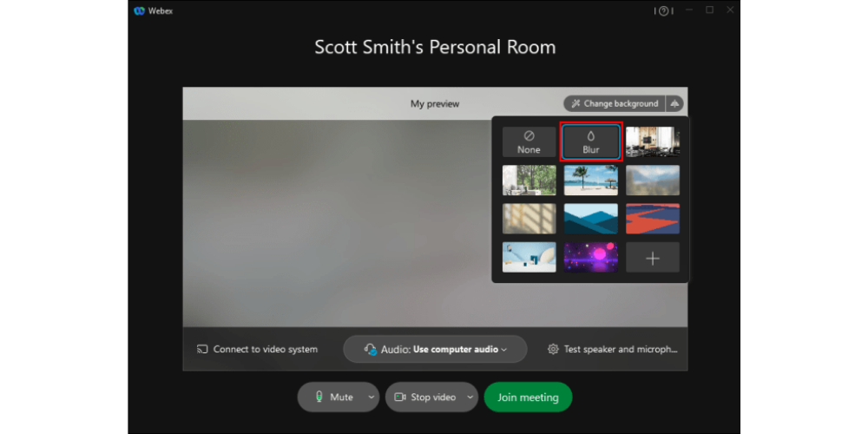Select the blue mountains background thumbnail
The image size is (868, 434).
click(x=591, y=219)
